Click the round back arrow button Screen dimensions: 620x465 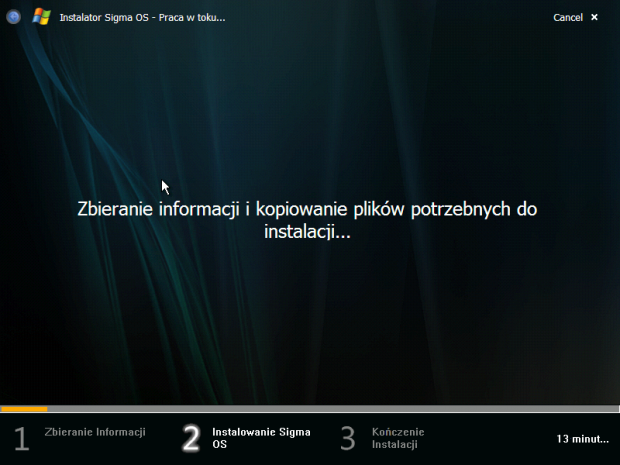tap(13, 17)
